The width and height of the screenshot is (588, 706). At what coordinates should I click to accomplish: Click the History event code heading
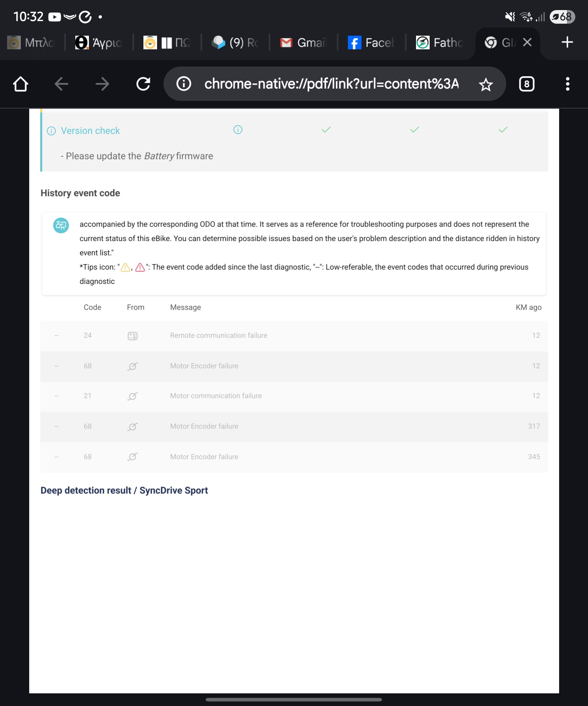pyautogui.click(x=80, y=193)
